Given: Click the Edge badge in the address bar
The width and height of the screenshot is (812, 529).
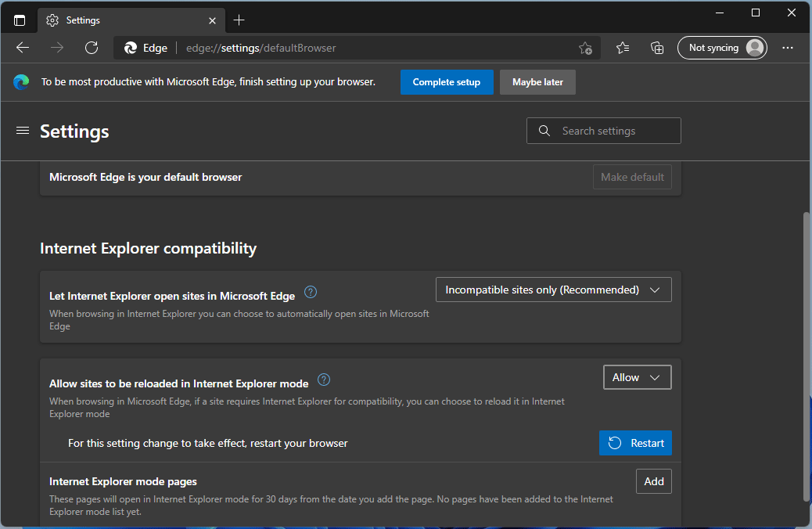Looking at the screenshot, I should click(x=145, y=47).
